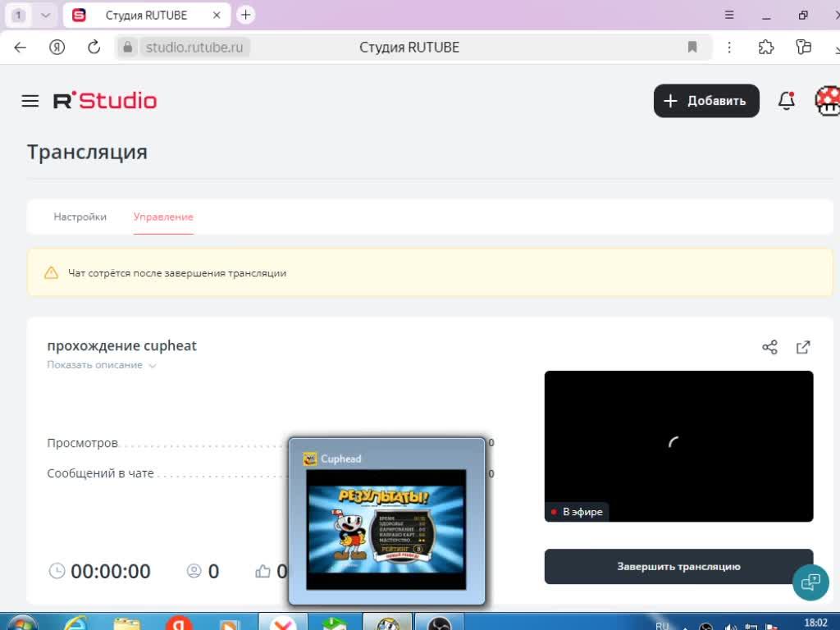The height and width of the screenshot is (630, 840).
Task: Open the mushroom profile avatar
Action: click(x=827, y=101)
